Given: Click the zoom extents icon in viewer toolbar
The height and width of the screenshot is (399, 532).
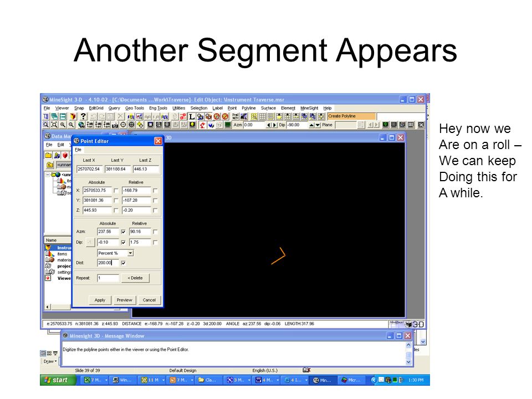Looking at the screenshot, I should 54,125.
